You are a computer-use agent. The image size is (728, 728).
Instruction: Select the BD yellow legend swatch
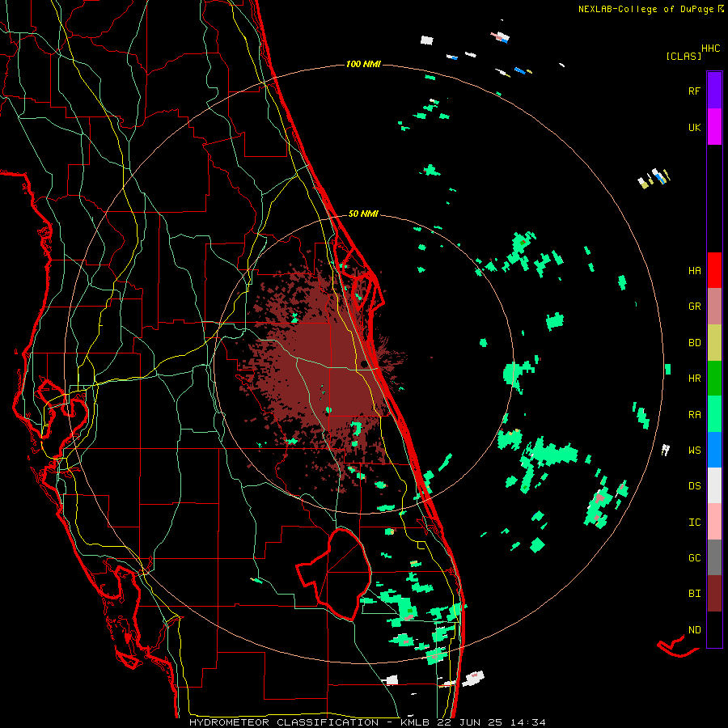[714, 342]
